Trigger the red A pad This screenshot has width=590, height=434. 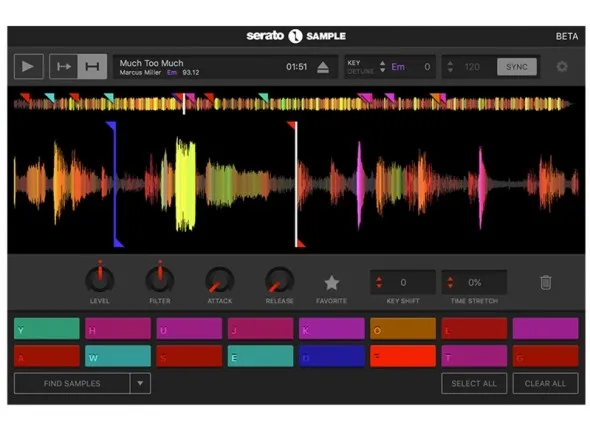[47, 356]
